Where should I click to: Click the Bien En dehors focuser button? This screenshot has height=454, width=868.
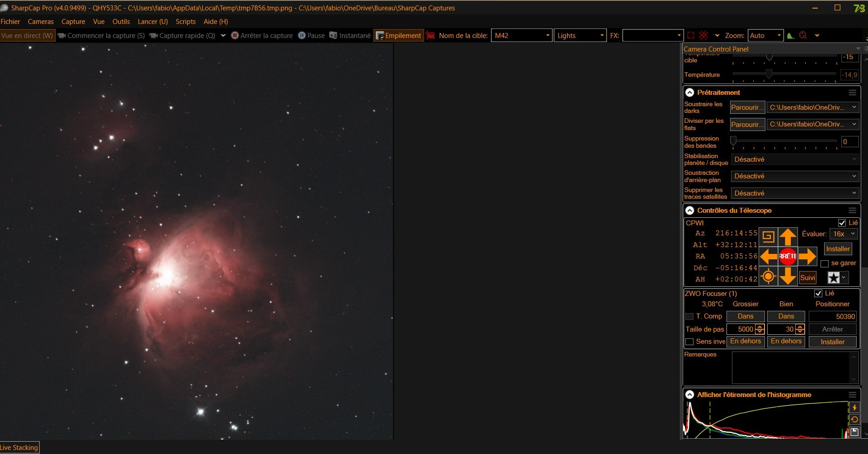pyautogui.click(x=786, y=342)
